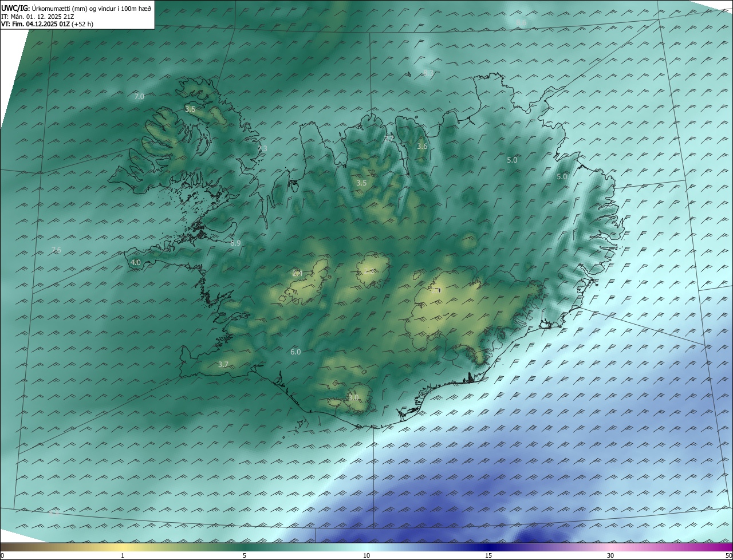Select the 50 tick on the colour scale
Viewport: 733px width, 560px height.
pos(728,555)
